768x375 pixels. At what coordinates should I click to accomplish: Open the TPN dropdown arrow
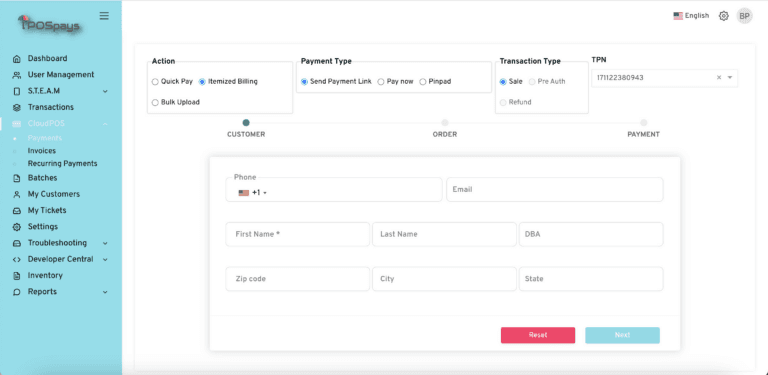730,77
